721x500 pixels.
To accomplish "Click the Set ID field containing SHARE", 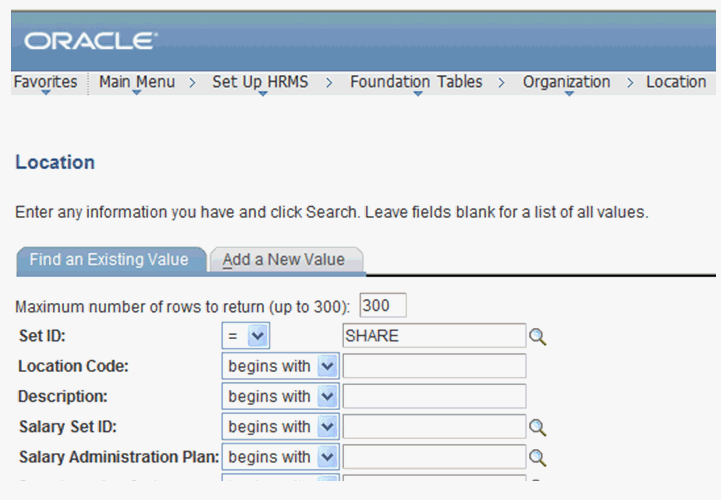I will click(434, 336).
